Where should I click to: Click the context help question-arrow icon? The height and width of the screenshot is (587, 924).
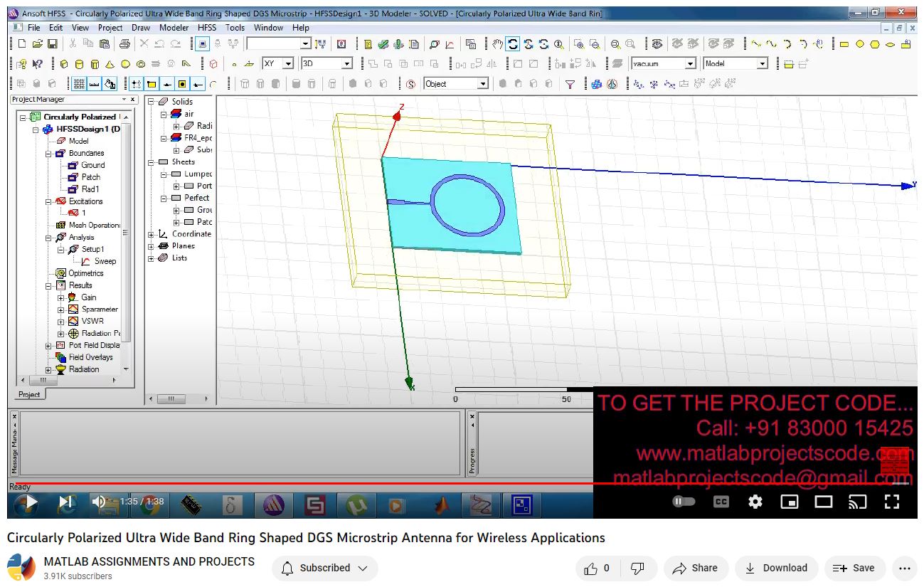38,64
